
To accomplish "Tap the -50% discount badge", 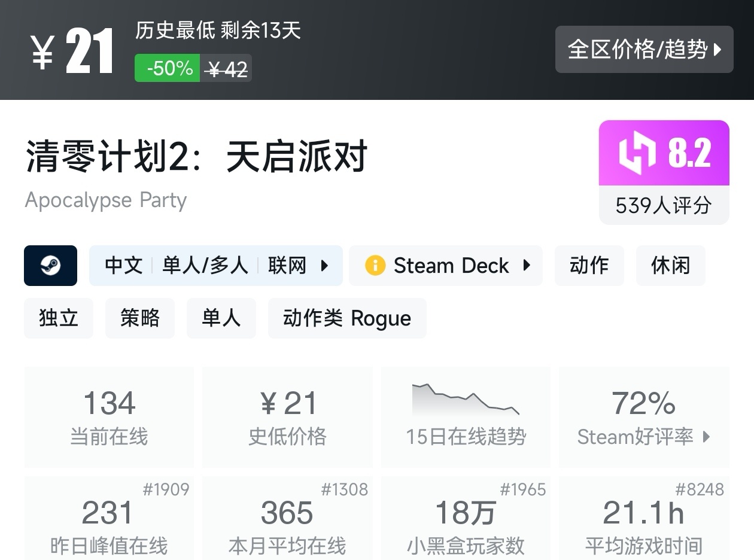I will point(167,68).
